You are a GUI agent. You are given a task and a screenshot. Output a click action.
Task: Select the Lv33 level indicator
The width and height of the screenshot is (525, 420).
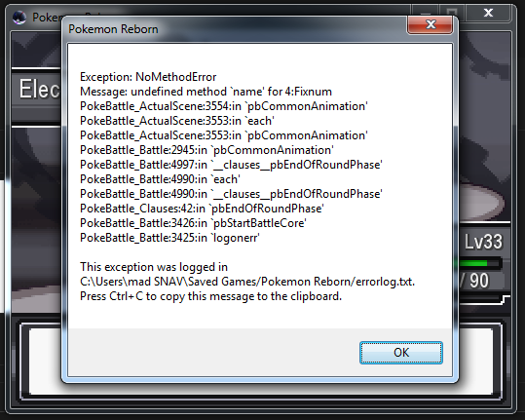click(x=483, y=242)
